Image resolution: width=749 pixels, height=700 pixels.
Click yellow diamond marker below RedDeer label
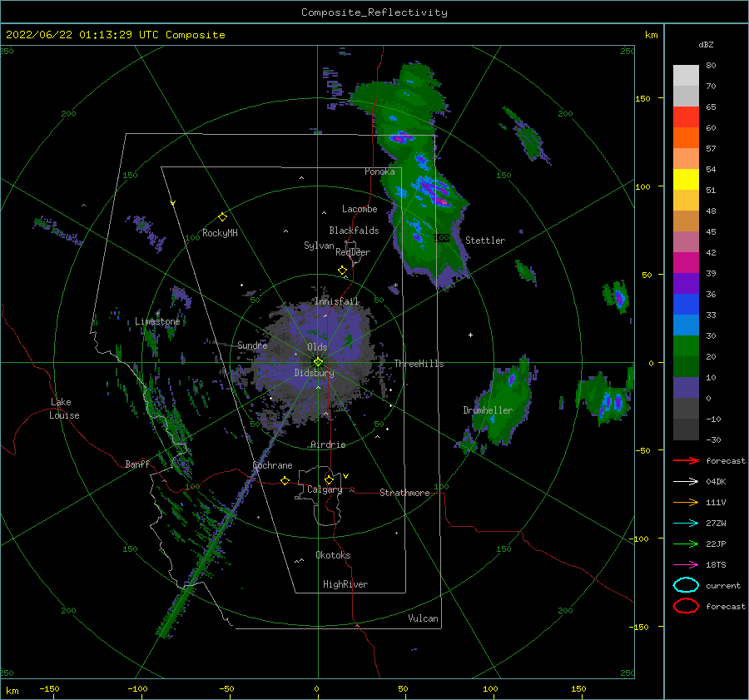pos(342,271)
